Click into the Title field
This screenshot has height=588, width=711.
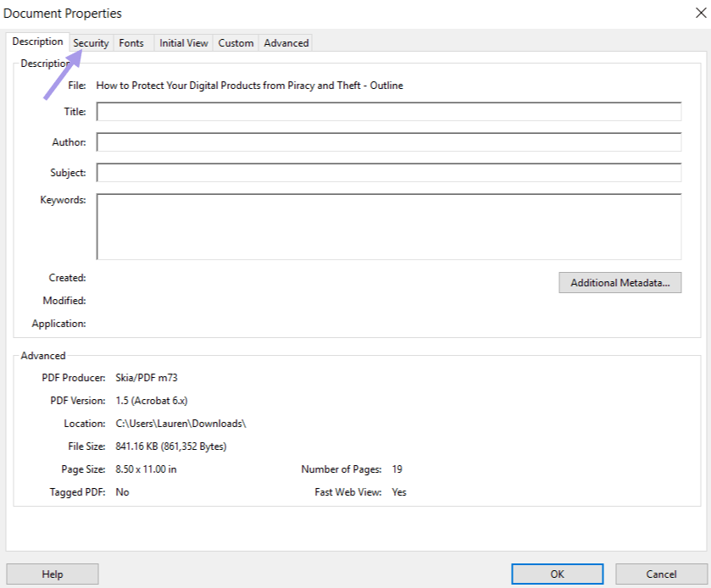(x=389, y=112)
